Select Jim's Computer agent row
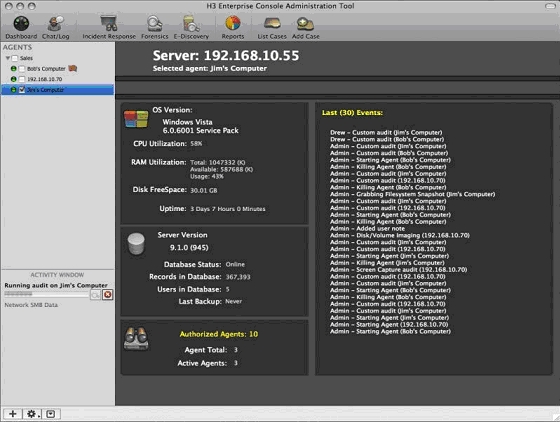This screenshot has width=560, height=437. point(58,90)
